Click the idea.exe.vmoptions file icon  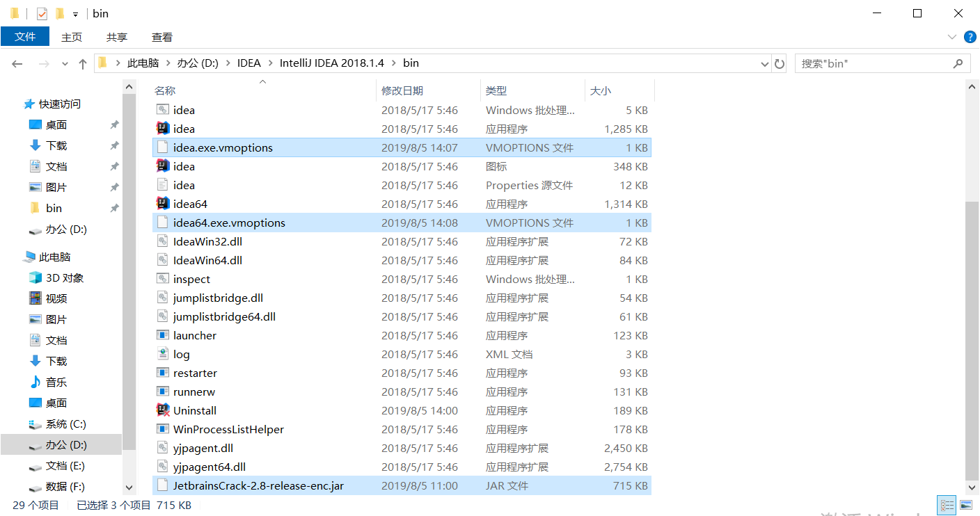(x=162, y=147)
